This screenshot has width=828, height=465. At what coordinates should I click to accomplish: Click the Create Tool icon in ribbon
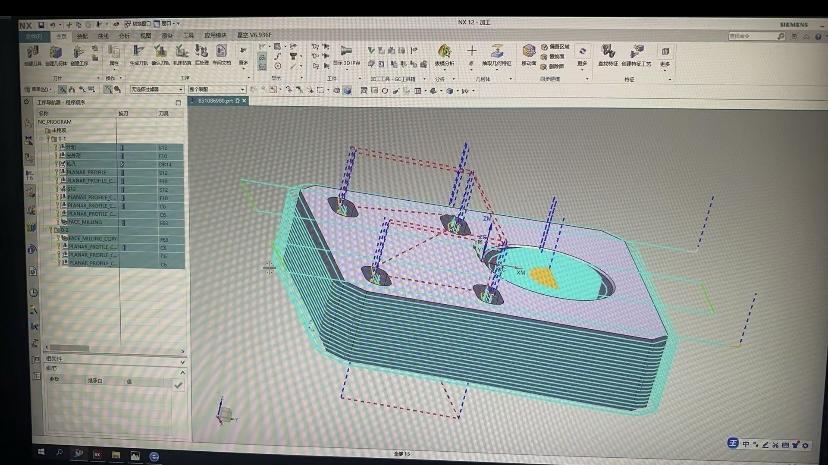tap(33, 53)
